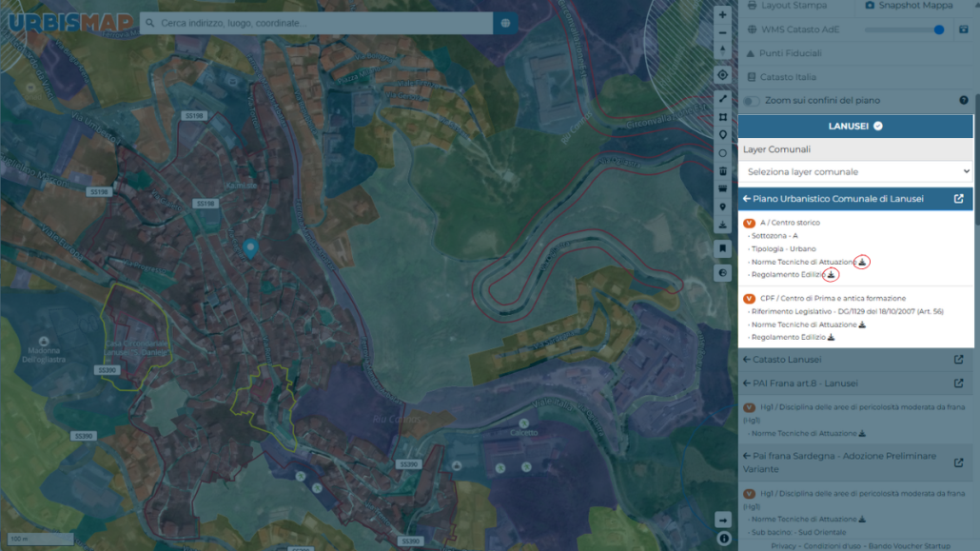
Task: Open the drawer icon in map toolbar
Action: [x=722, y=188]
